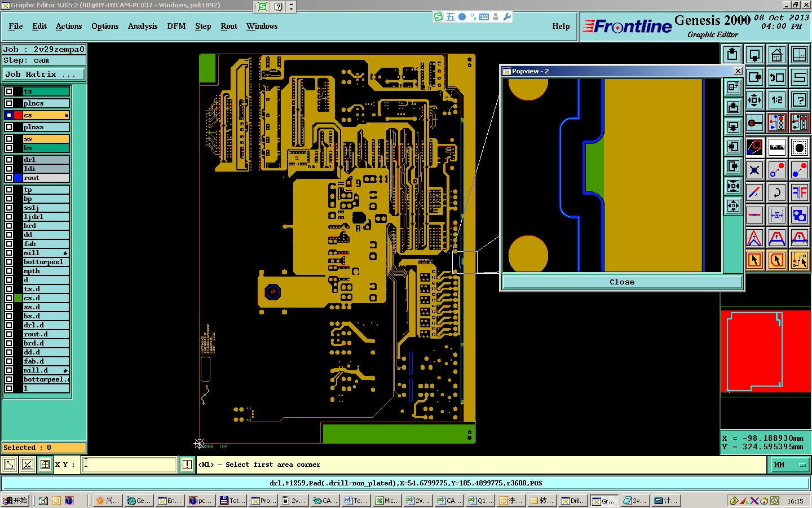The width and height of the screenshot is (812, 508).
Task: Click the red color swatch beside cs layer
Action: (18, 115)
